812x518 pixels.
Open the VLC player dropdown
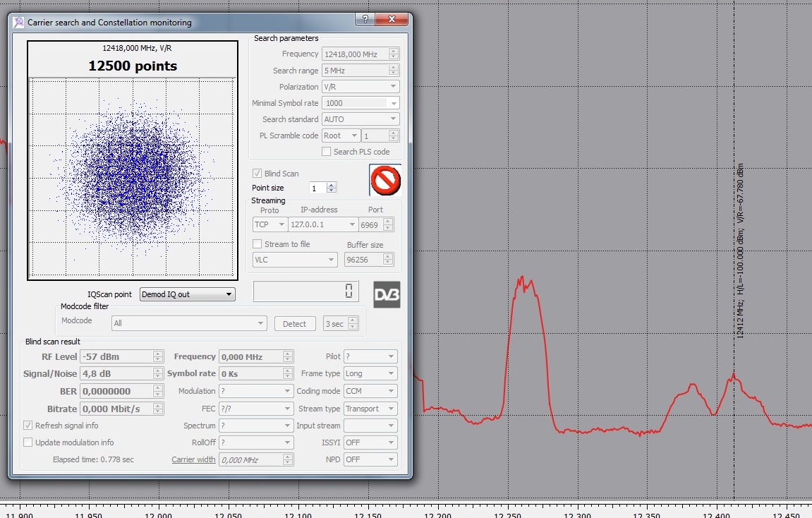pyautogui.click(x=295, y=260)
